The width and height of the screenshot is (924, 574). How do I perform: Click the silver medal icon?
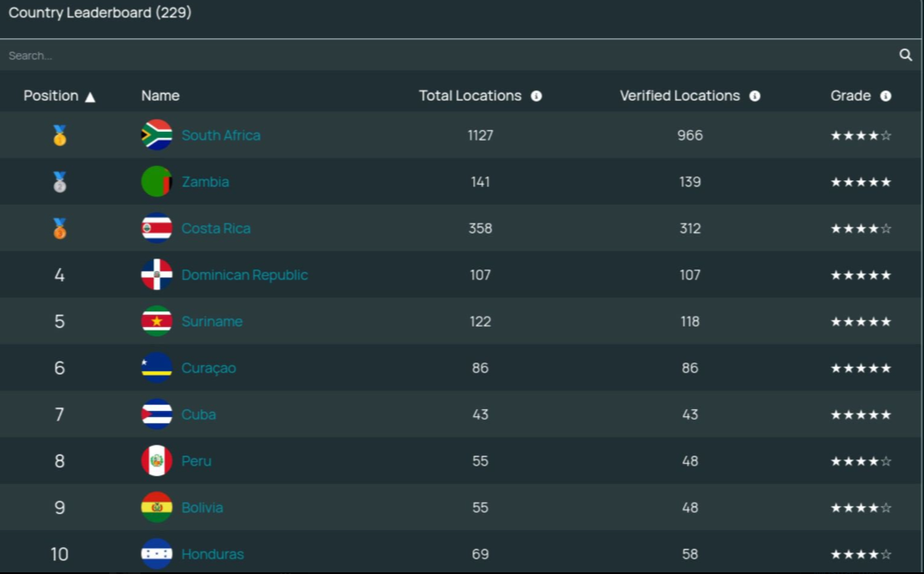coord(60,182)
